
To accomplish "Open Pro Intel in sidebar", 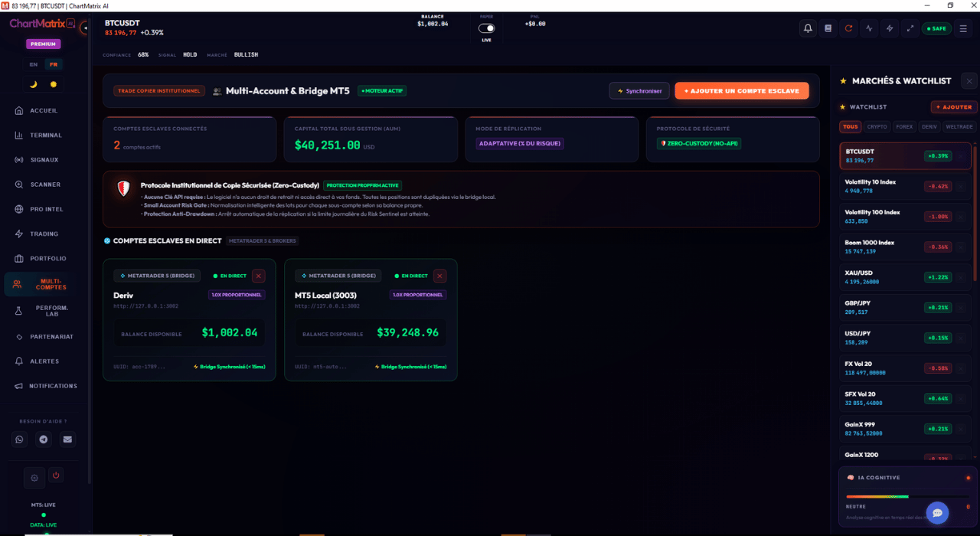I will point(44,209).
